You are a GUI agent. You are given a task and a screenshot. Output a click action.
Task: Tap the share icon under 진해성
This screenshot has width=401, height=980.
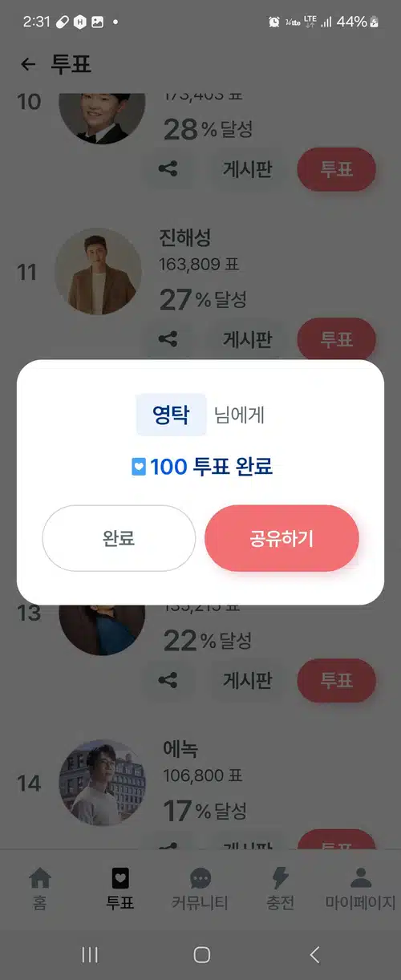[168, 339]
